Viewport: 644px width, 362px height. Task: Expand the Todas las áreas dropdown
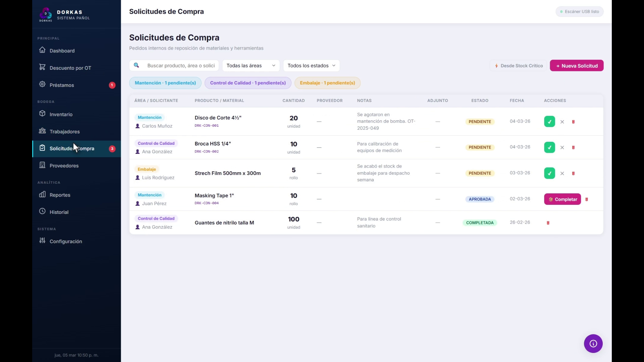pyautogui.click(x=251, y=66)
